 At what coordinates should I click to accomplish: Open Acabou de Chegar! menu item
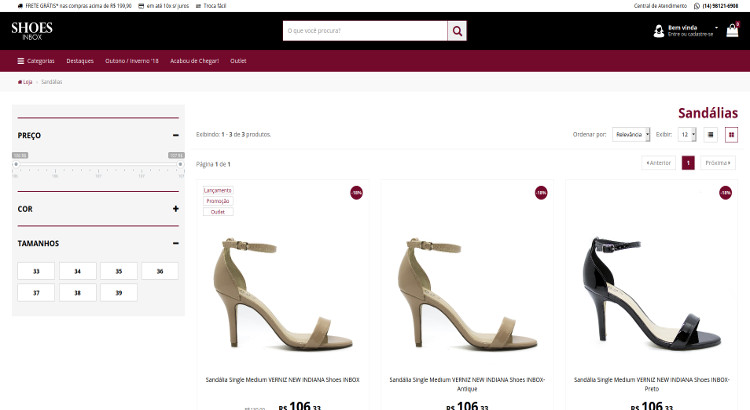[194, 61]
